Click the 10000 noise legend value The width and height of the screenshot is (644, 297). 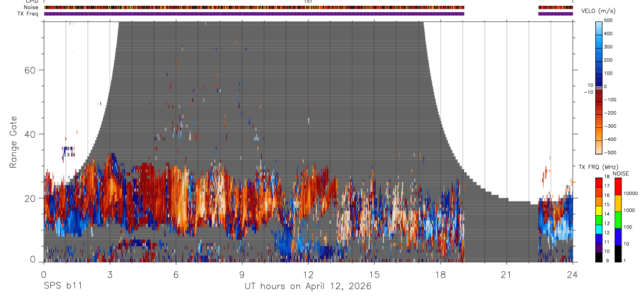click(x=630, y=193)
